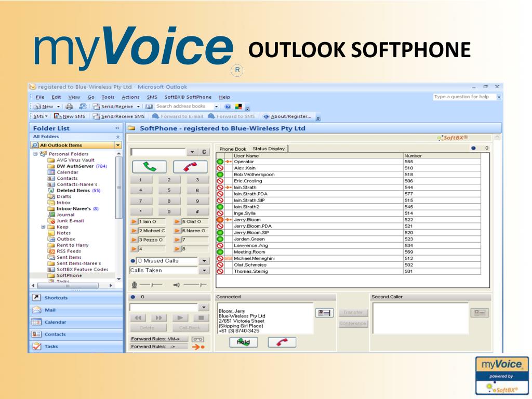
Task: Click the print icon in the toolbar
Action: [x=69, y=107]
